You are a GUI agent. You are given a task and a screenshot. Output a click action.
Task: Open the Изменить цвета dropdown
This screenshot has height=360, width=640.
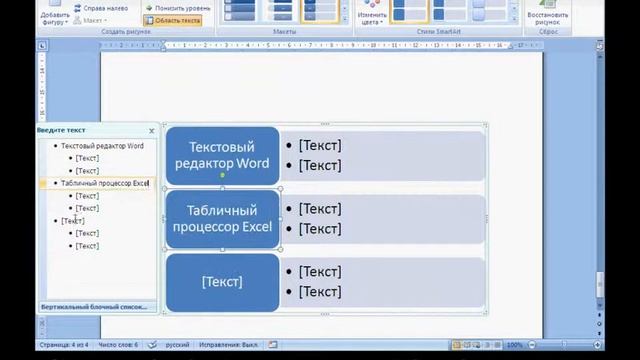(372, 14)
